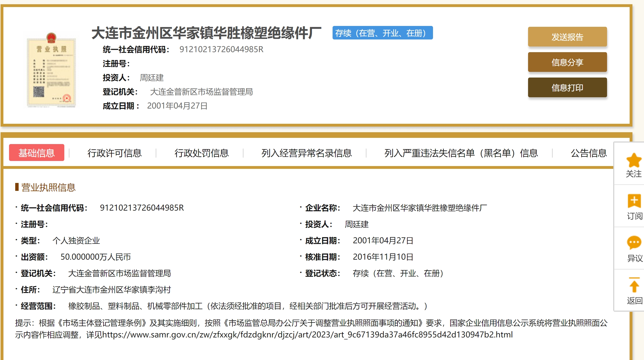Click the 信息打印 button
The height and width of the screenshot is (360, 644).
[x=567, y=88]
